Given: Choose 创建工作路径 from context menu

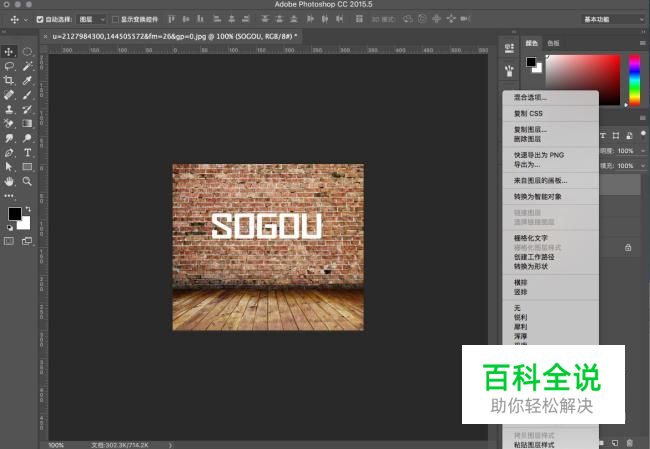Looking at the screenshot, I should (x=551, y=257).
